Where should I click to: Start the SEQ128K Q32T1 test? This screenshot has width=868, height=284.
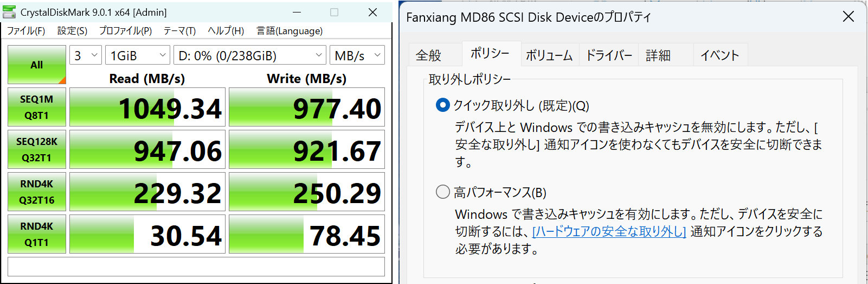tap(36, 149)
